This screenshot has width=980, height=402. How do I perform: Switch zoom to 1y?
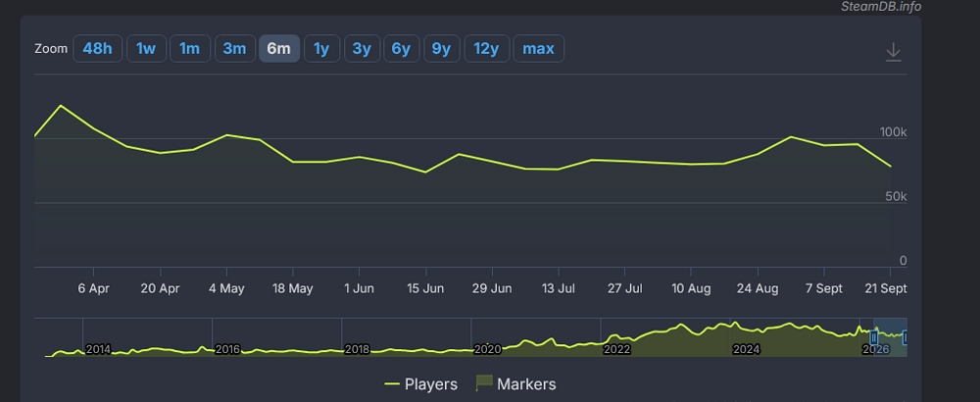(321, 49)
